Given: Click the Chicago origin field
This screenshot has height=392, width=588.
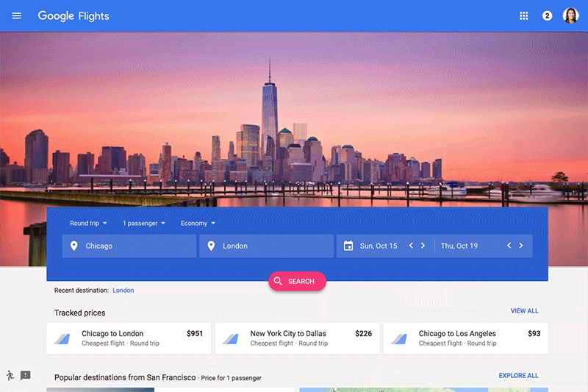Looking at the screenshot, I should click(x=129, y=246).
